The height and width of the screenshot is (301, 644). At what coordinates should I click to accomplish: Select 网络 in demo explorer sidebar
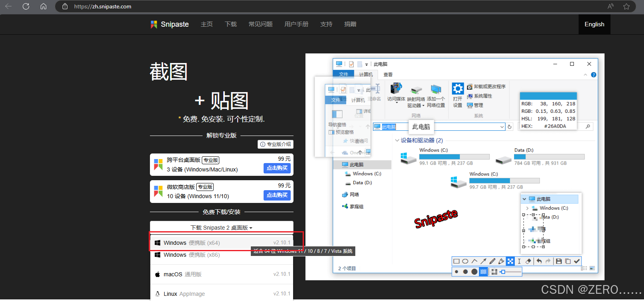(351, 195)
